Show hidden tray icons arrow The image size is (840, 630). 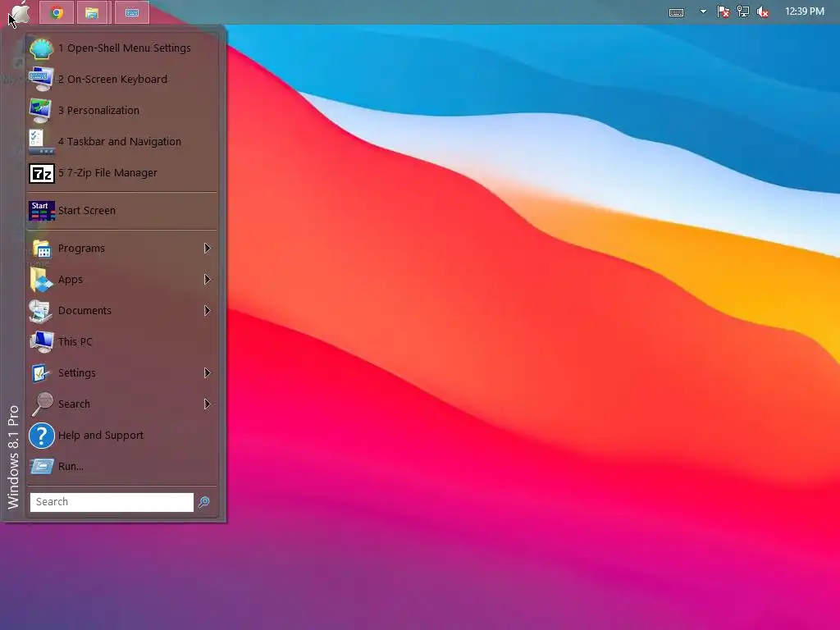click(703, 11)
